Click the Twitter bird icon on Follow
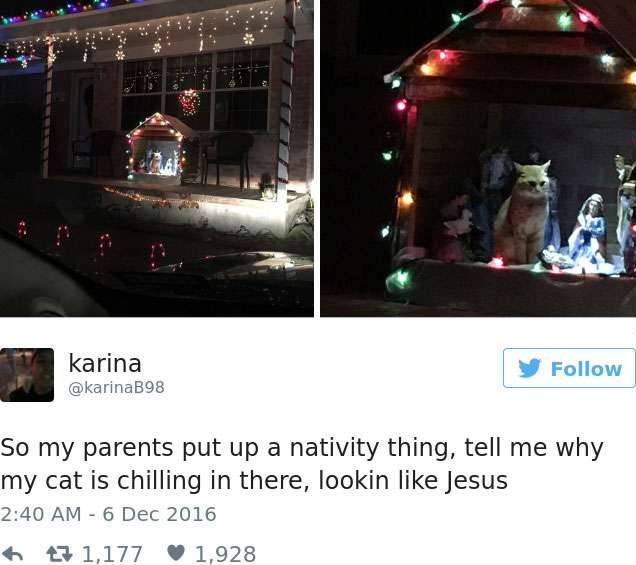Viewport: 636px width, 565px height. [x=530, y=368]
